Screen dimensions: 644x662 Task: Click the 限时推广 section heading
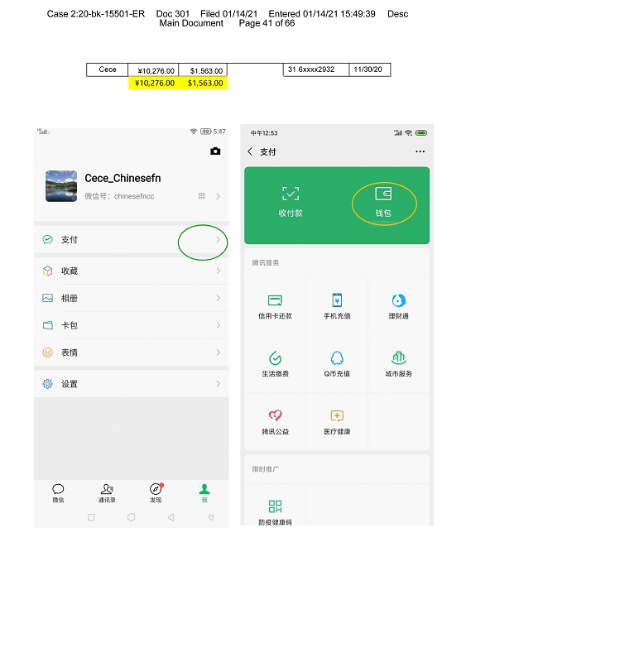click(265, 469)
